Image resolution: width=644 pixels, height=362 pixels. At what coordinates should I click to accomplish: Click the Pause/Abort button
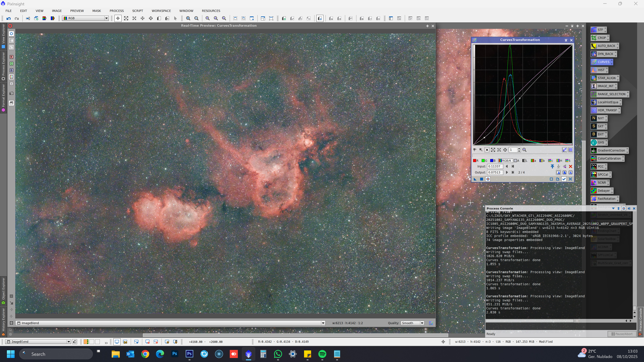pos(622,334)
